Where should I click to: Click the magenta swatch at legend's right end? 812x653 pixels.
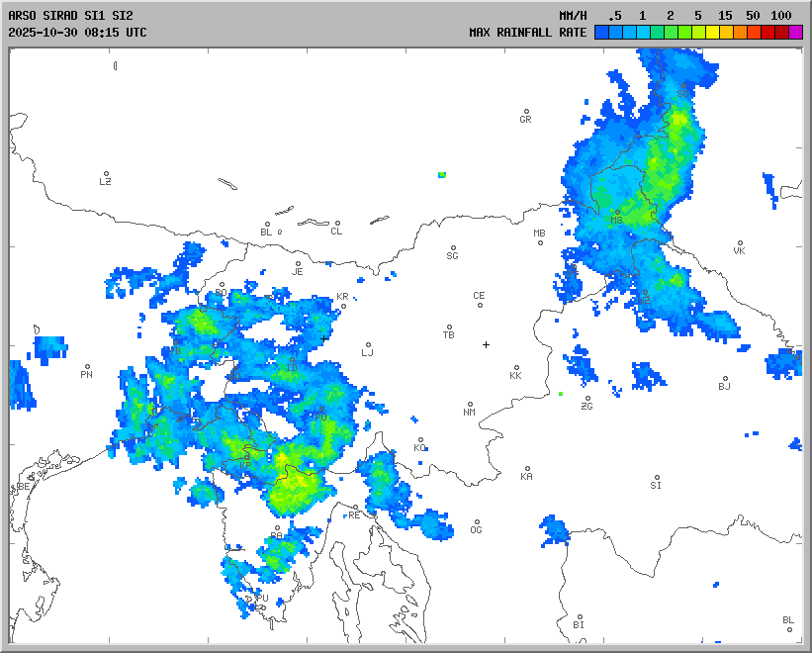point(795,33)
